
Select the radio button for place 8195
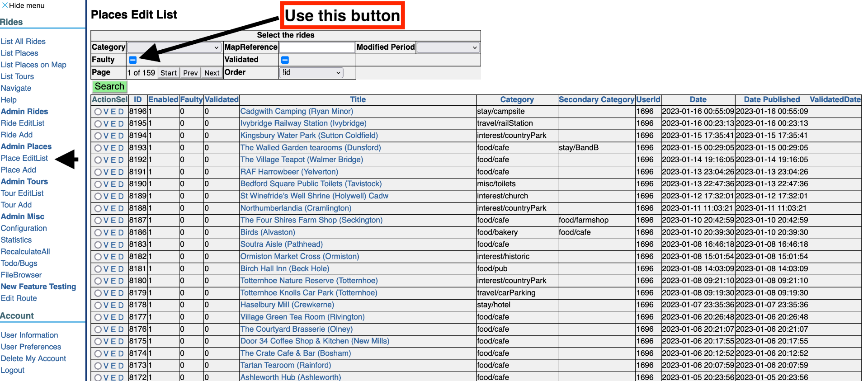98,124
